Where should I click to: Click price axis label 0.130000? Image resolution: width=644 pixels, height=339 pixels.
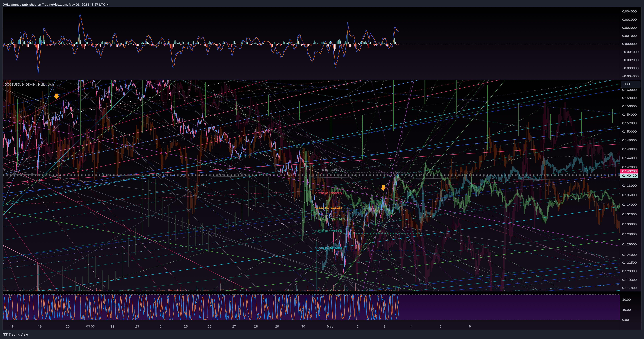coord(630,224)
